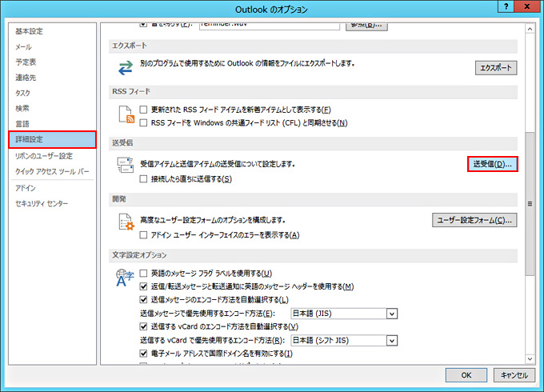The width and height of the screenshot is (544, 392).
Task: Click the Developer section form icon
Action: [125, 223]
